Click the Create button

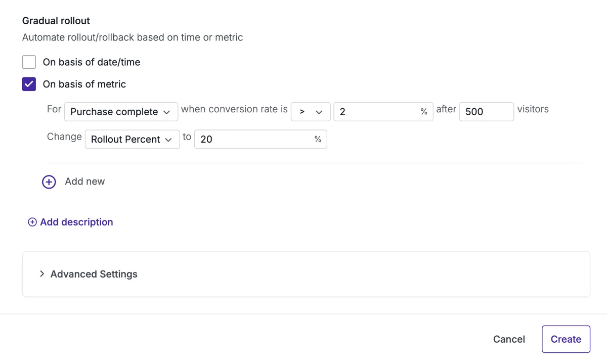(566, 339)
